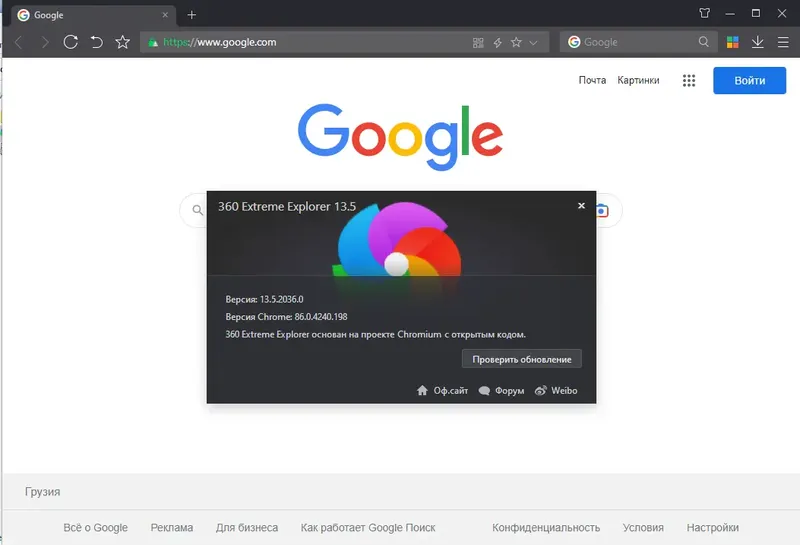
Task: Close the Google tab
Action: point(165,15)
